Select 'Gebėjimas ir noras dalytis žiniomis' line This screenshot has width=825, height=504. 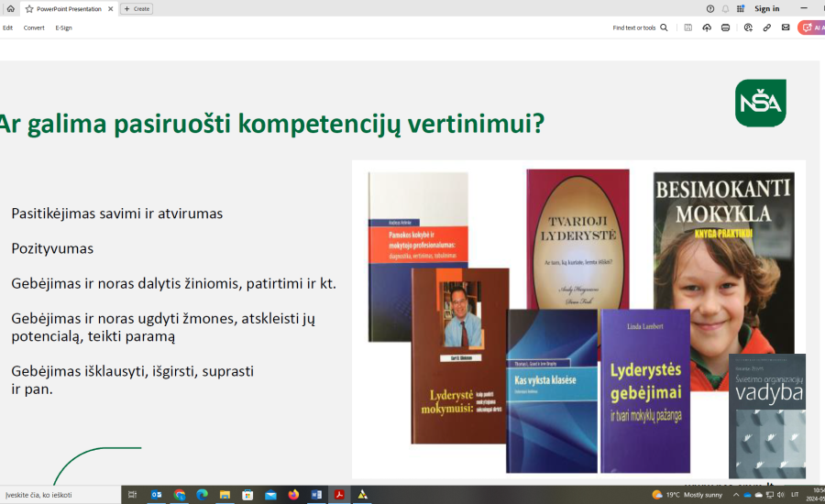[173, 283]
